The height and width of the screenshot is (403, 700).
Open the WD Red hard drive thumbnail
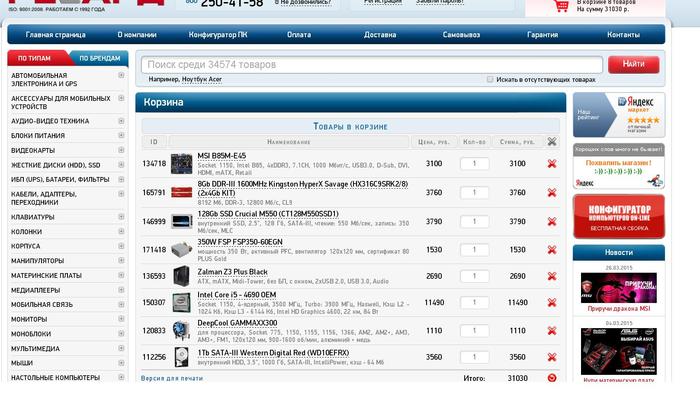pyautogui.click(x=181, y=357)
